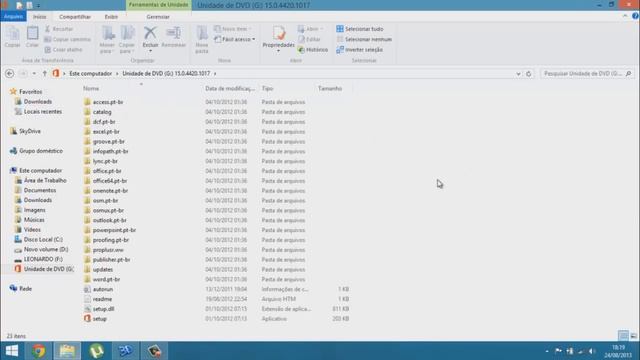This screenshot has height=360, width=640.
Task: Click the Inverter seleção option
Action: (x=360, y=49)
